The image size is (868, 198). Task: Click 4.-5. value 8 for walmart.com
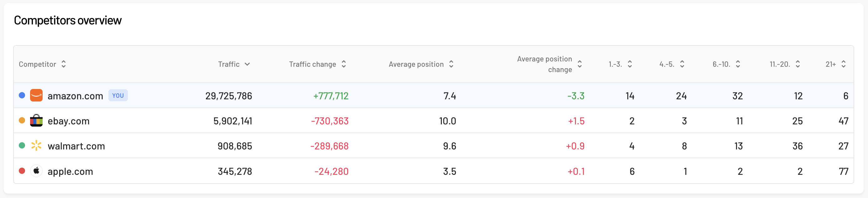click(x=684, y=146)
